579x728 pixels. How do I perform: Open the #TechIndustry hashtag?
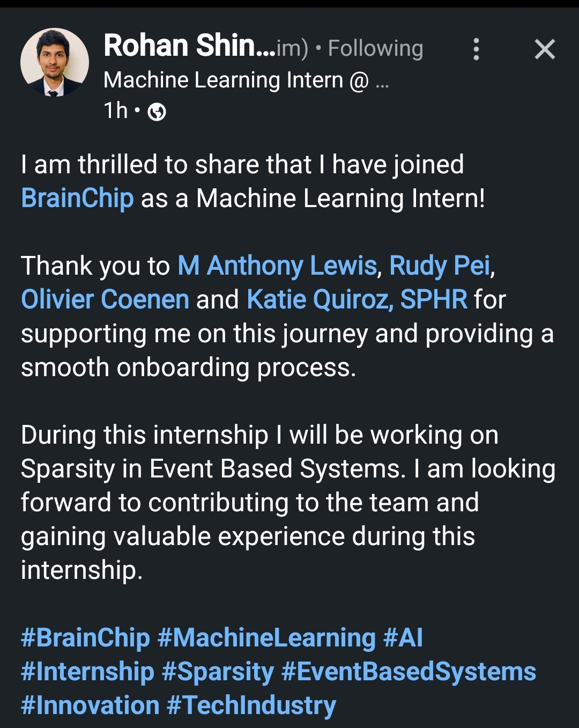point(251,705)
